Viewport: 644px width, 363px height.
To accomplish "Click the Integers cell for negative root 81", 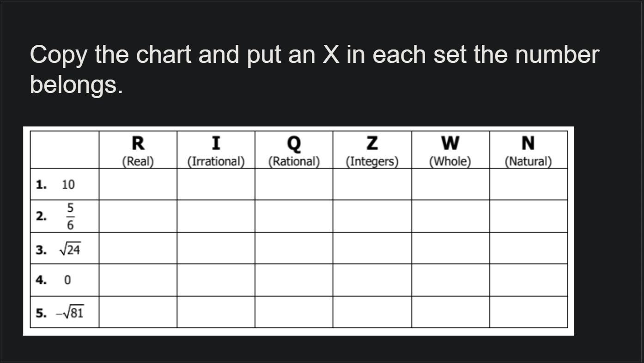I will point(372,312).
